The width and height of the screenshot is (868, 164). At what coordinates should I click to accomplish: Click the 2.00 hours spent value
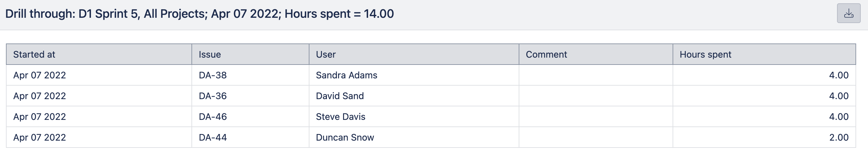(839, 137)
